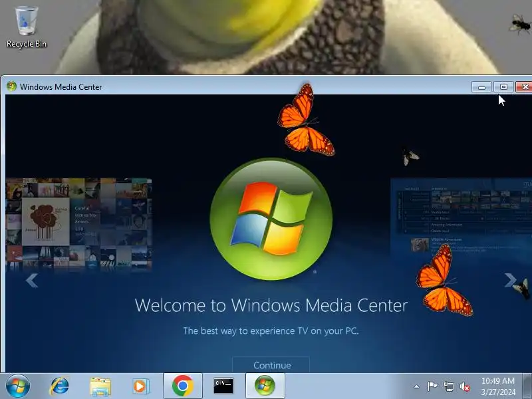532x399 pixels.
Task: Click the Show desktop strip
Action: [527, 386]
